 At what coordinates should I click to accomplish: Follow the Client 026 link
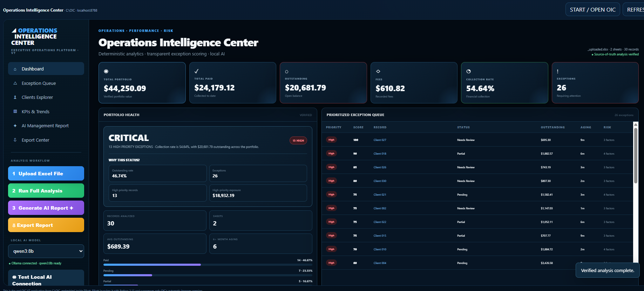[x=380, y=167]
